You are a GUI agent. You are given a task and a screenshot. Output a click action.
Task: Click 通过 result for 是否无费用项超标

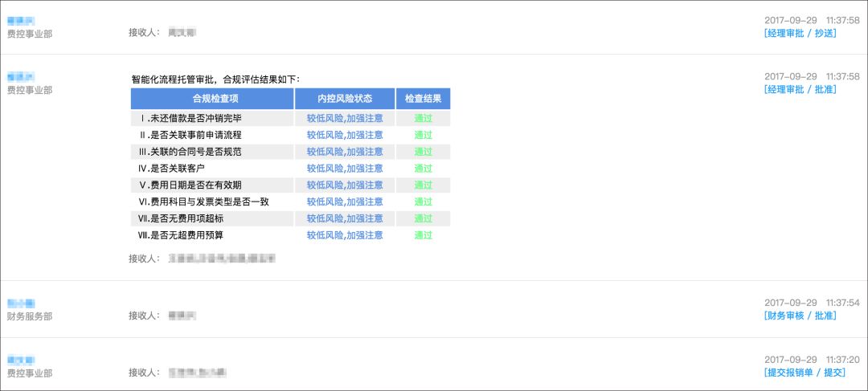click(x=423, y=218)
